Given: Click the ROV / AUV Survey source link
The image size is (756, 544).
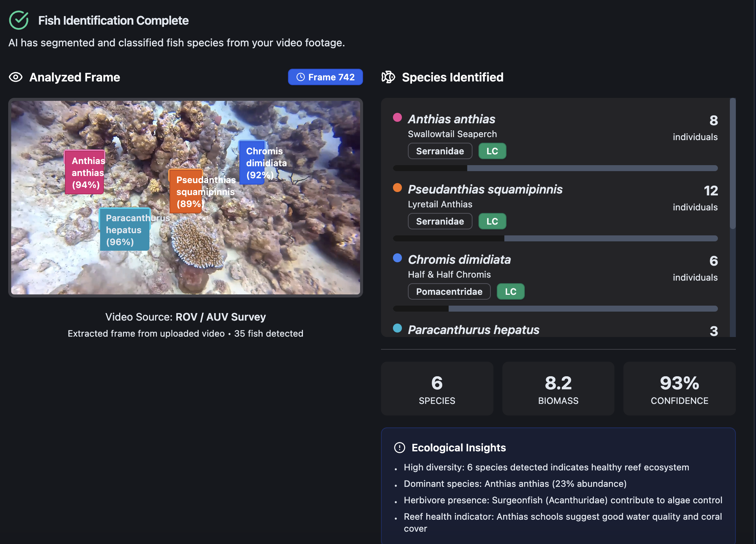Looking at the screenshot, I should pos(221,317).
